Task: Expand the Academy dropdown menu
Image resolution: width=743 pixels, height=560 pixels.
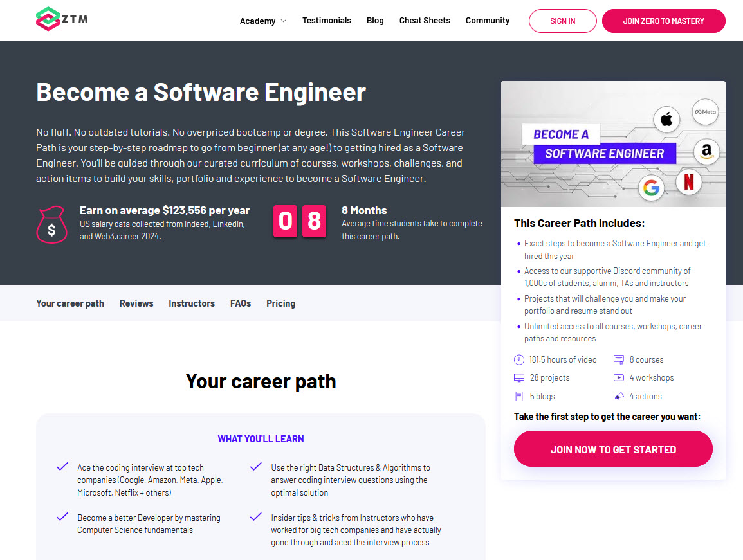Action: [263, 21]
